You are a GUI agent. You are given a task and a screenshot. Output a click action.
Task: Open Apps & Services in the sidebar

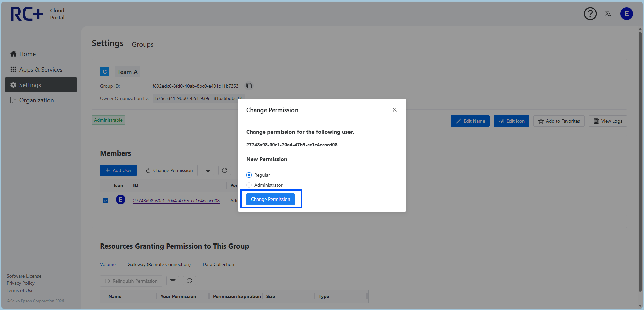[x=41, y=70]
